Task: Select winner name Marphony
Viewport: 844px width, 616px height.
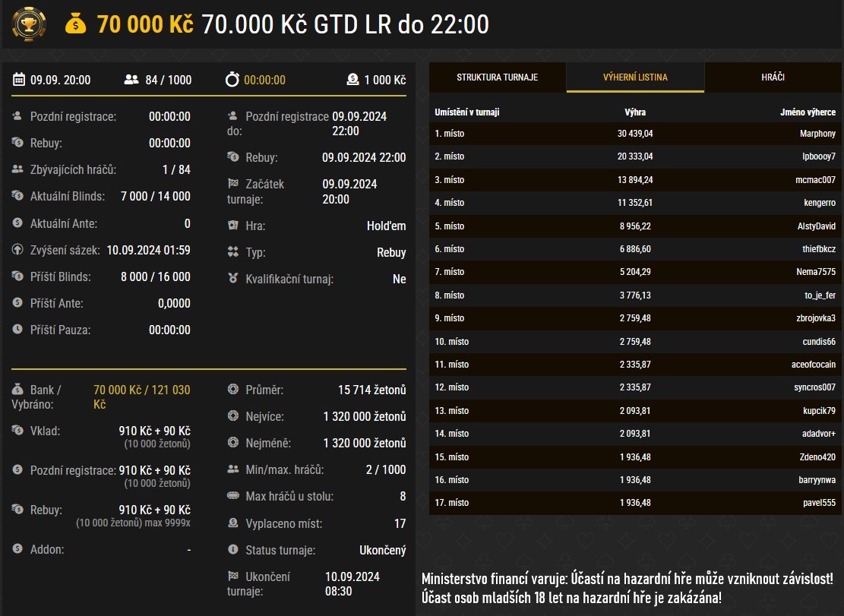Action: point(817,134)
